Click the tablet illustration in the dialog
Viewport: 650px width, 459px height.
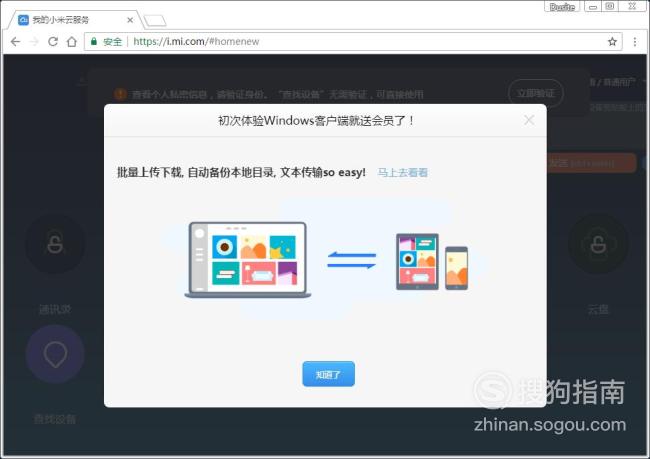click(x=417, y=262)
